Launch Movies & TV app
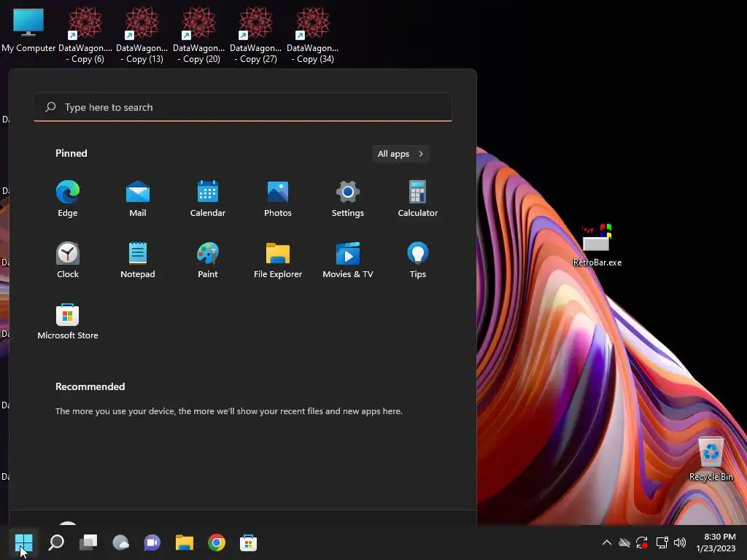This screenshot has height=560, width=747. click(348, 260)
